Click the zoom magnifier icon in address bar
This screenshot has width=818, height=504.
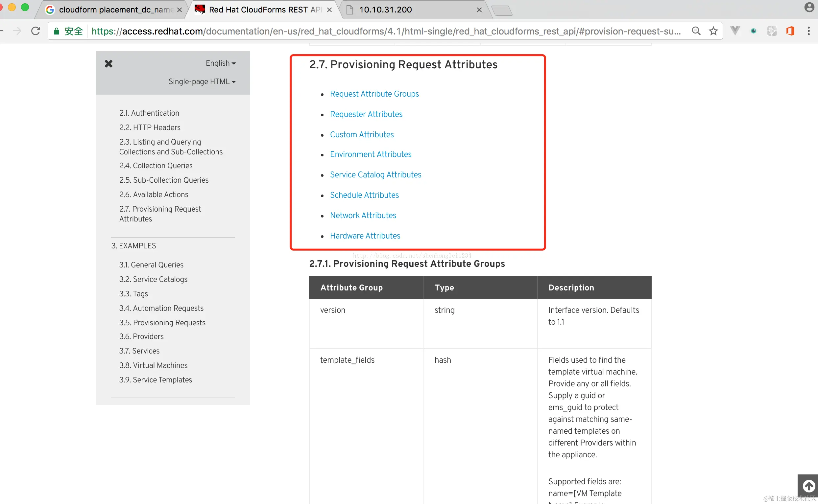(696, 31)
